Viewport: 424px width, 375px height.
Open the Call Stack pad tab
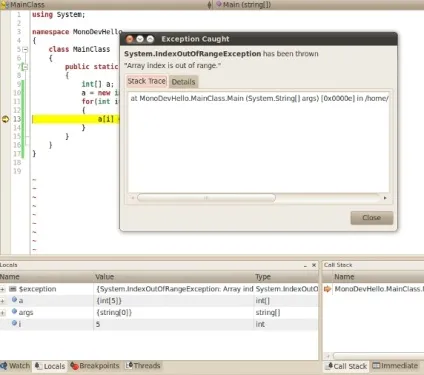point(346,366)
